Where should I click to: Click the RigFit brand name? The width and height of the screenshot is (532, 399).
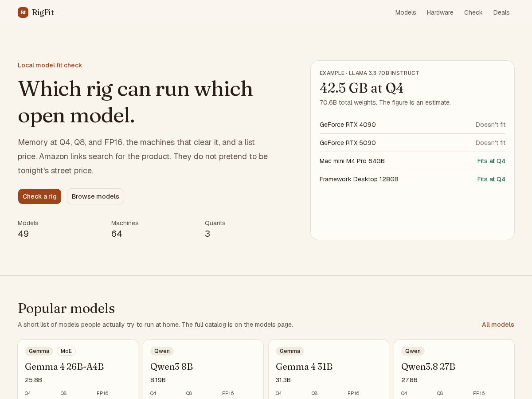[x=43, y=12]
